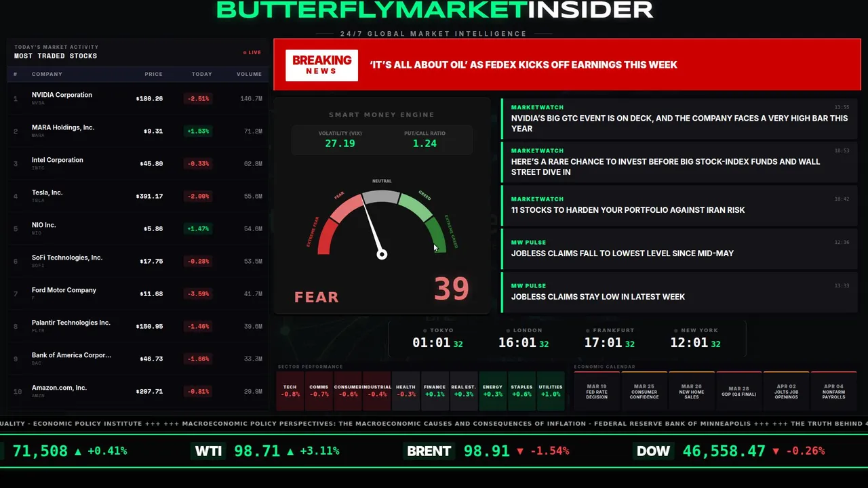Click the DOW ticker label
Screen dimensions: 868x488
(653, 451)
